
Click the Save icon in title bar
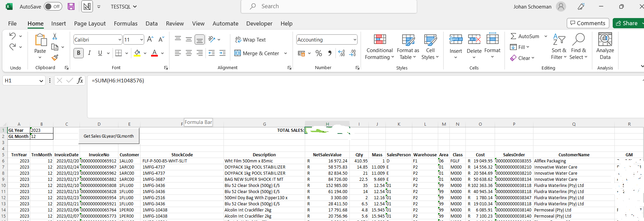tap(71, 6)
